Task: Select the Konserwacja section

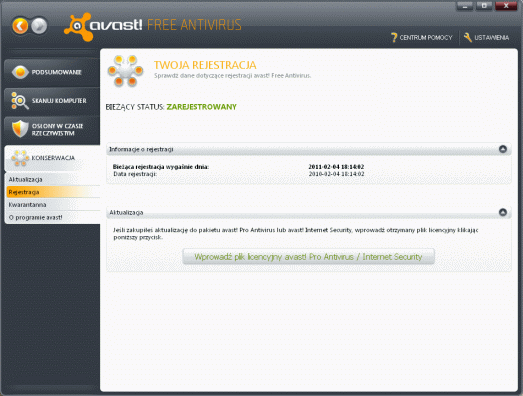Action: click(x=52, y=158)
